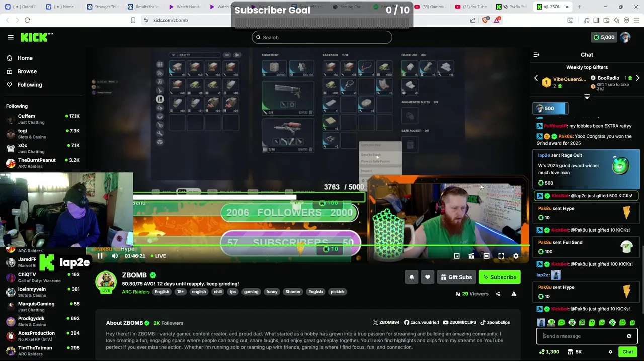The width and height of the screenshot is (644, 362).
Task: Open the 5K shop icon
Action: (x=575, y=352)
